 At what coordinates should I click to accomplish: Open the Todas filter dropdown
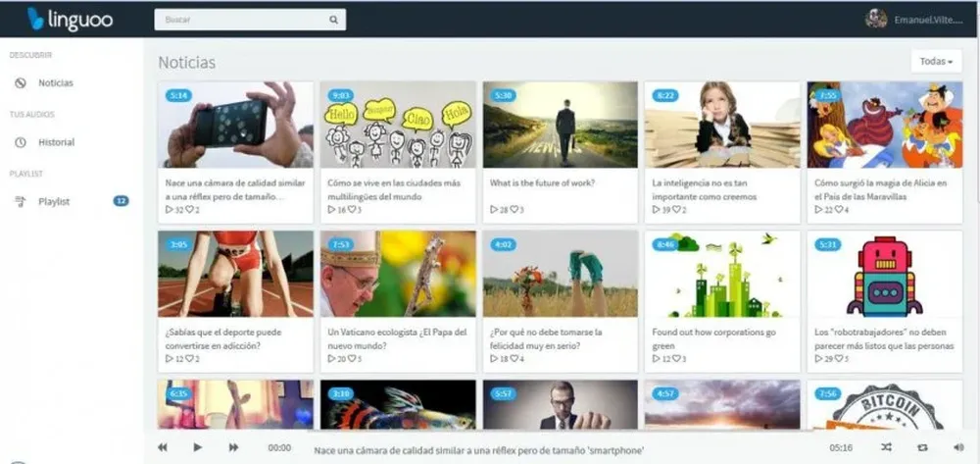(x=936, y=61)
